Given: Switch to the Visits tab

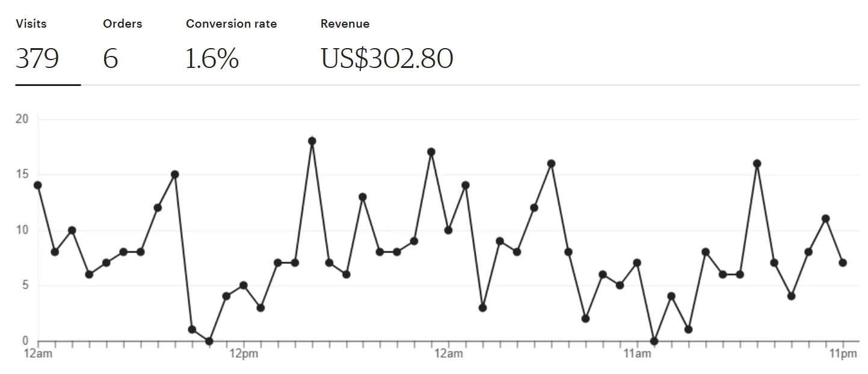Looking at the screenshot, I should (x=37, y=48).
